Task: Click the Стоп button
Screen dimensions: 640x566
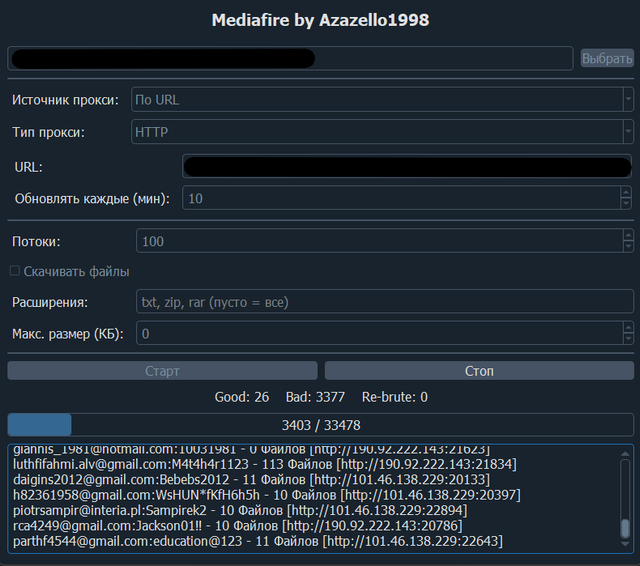Action: [x=479, y=371]
